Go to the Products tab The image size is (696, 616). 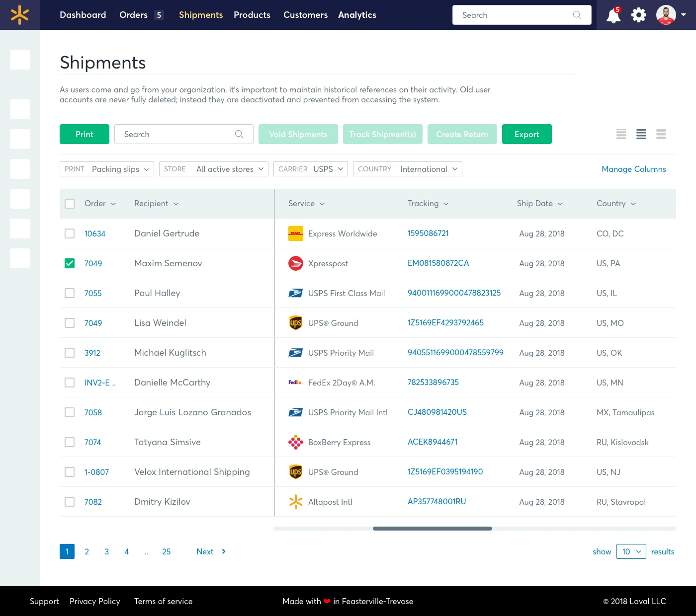(252, 15)
